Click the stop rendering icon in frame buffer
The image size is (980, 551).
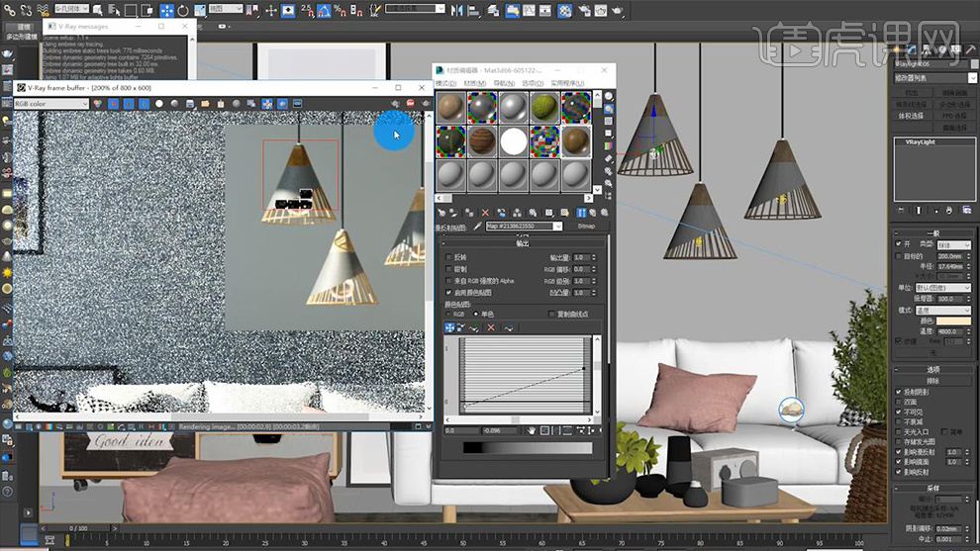pos(411,104)
